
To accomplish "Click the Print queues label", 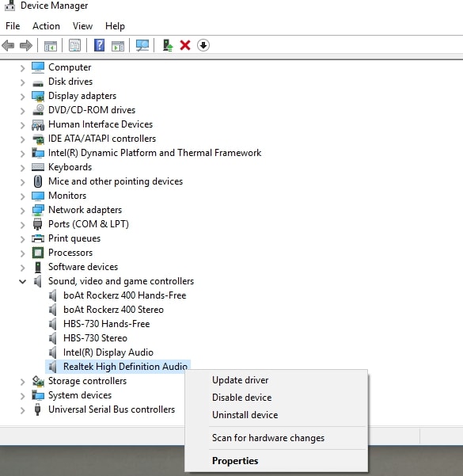I will pos(74,238).
